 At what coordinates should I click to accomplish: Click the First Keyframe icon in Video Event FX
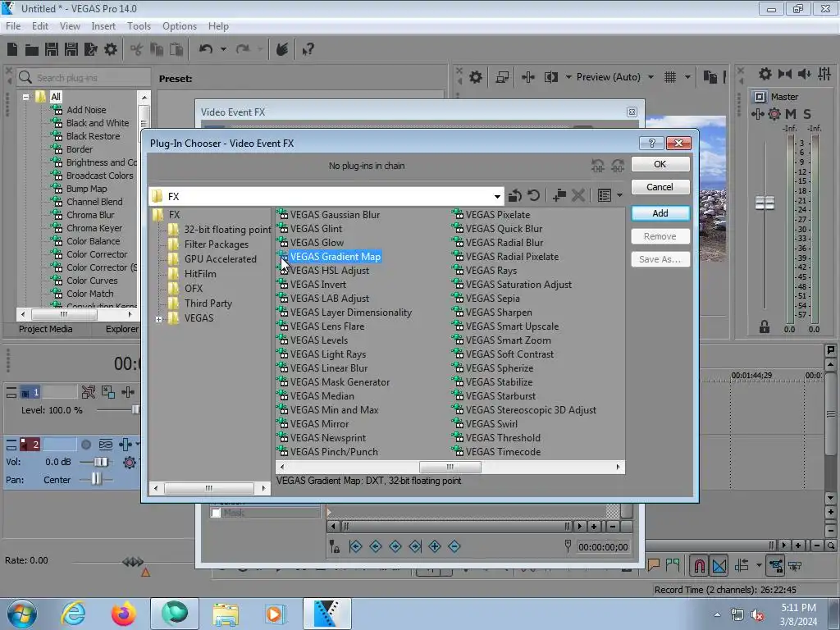(355, 546)
